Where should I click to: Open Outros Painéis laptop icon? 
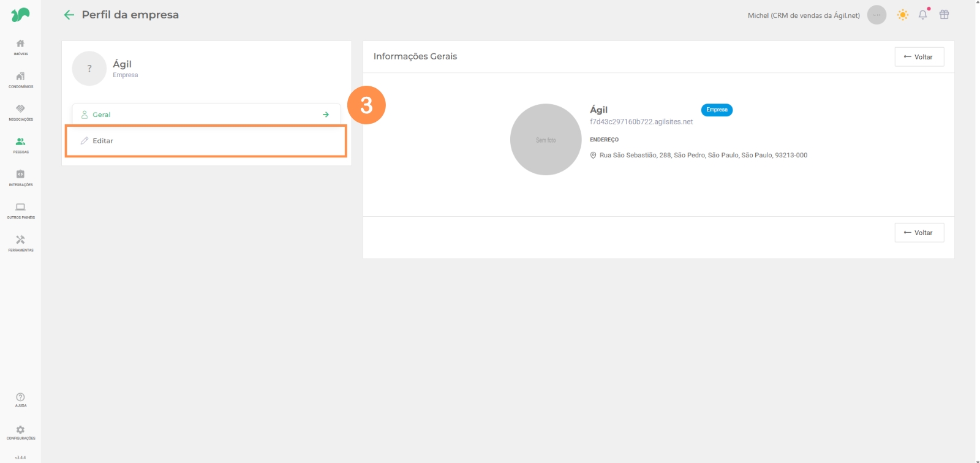click(x=20, y=208)
